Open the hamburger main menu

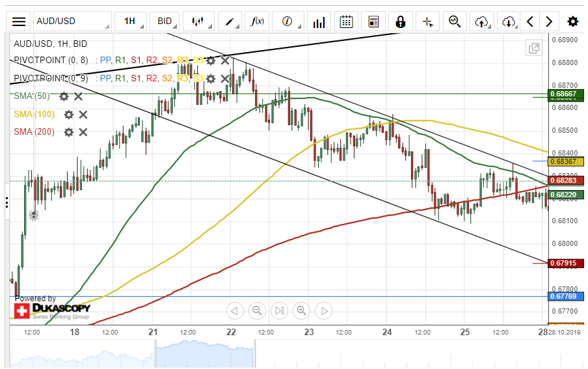[x=20, y=21]
